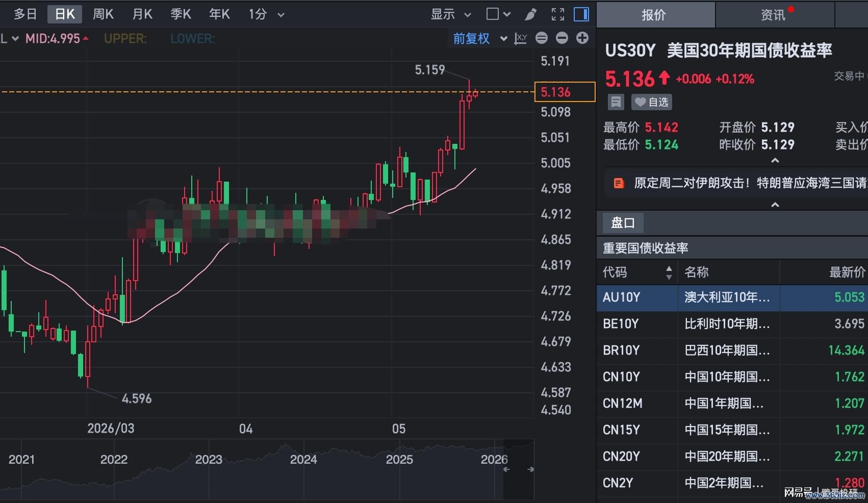
Task: Switch to 月K monthly candles
Action: coord(142,14)
